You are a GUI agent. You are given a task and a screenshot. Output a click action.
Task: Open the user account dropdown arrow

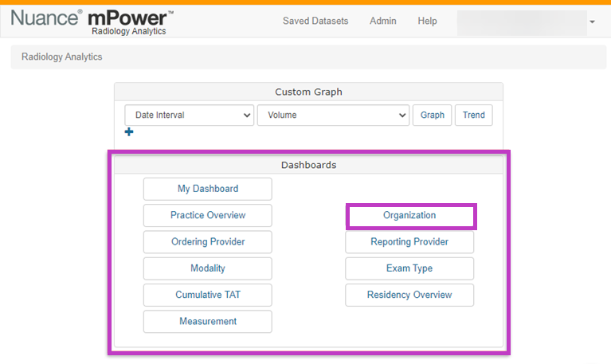click(593, 22)
